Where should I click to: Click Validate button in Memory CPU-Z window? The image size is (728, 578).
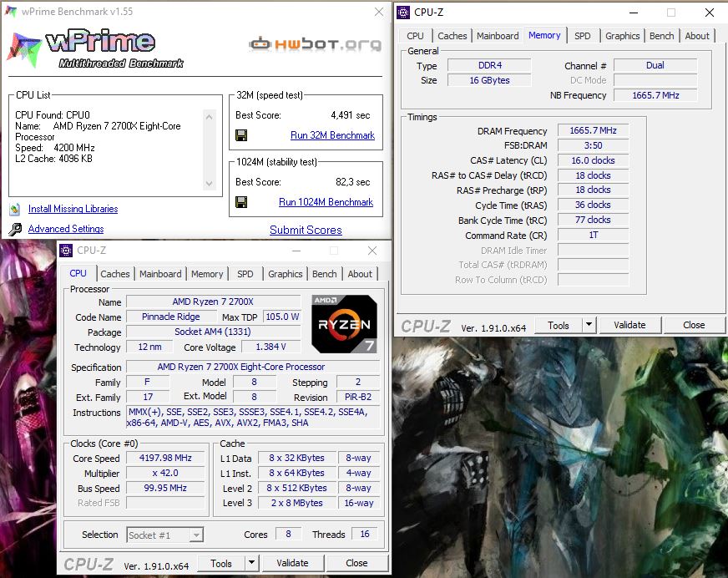tap(629, 325)
